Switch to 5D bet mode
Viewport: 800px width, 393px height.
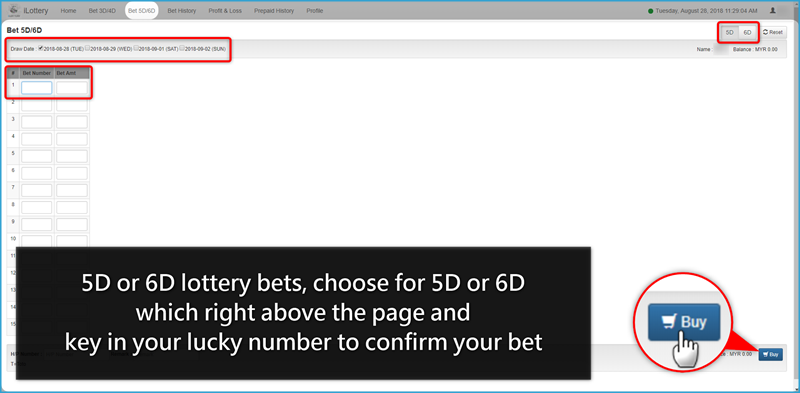[x=730, y=32]
